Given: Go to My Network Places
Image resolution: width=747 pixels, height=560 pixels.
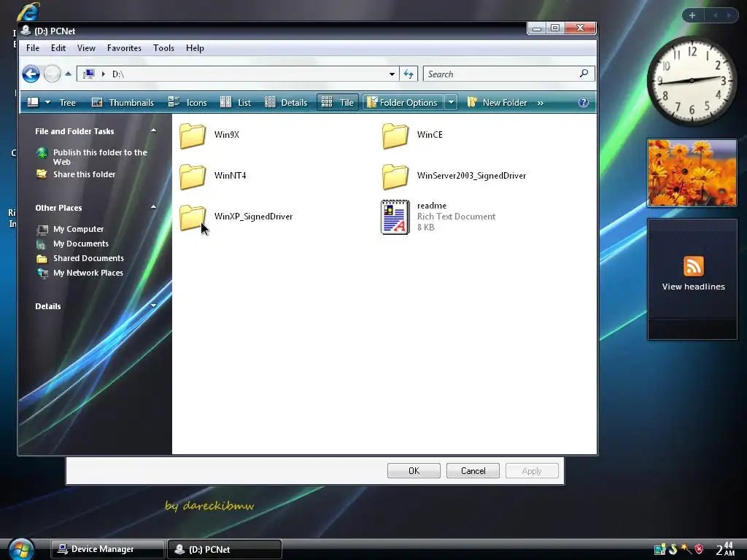Looking at the screenshot, I should click(88, 273).
